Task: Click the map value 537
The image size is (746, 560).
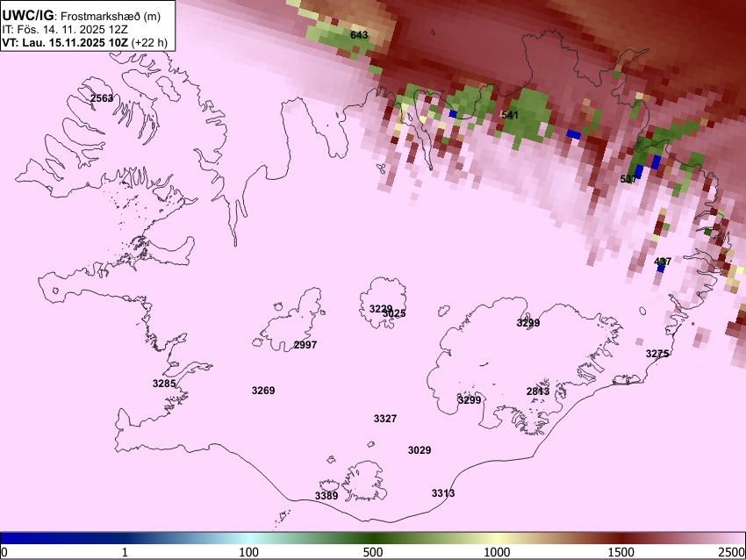Action: 628,179
